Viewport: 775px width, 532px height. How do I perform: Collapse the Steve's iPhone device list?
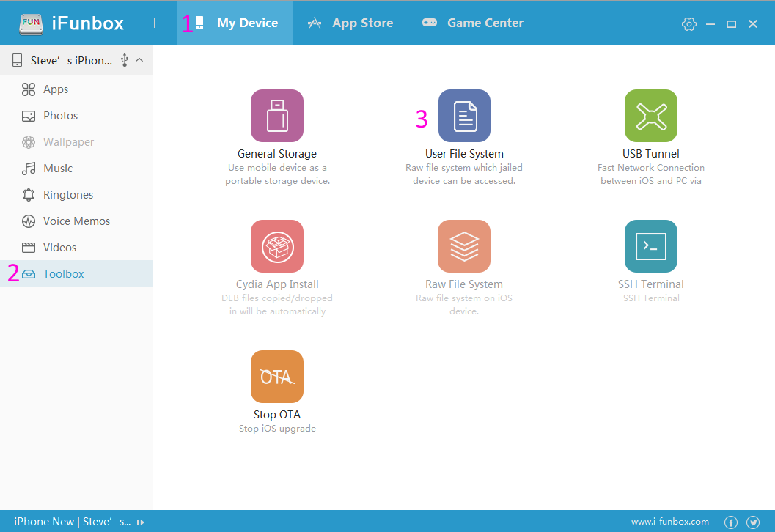pyautogui.click(x=140, y=60)
